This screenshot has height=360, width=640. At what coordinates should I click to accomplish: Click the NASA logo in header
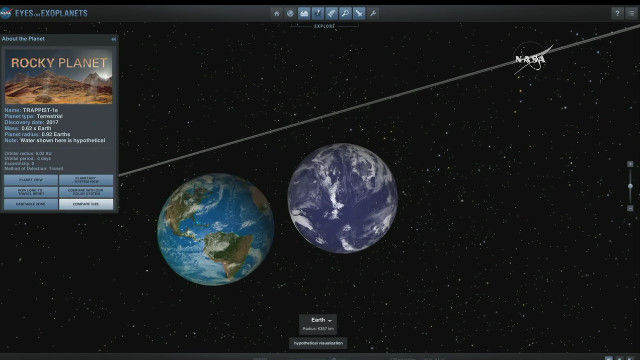6,13
